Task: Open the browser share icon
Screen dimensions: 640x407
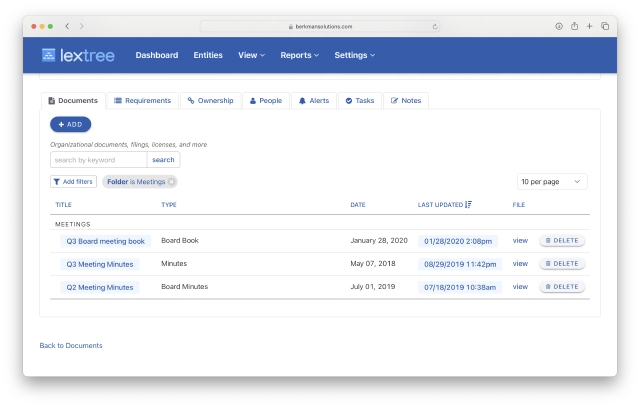Action: coord(574,26)
